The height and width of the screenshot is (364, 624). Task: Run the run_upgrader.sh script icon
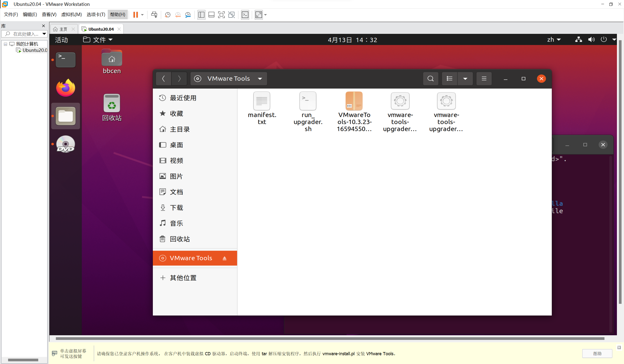coord(308,101)
